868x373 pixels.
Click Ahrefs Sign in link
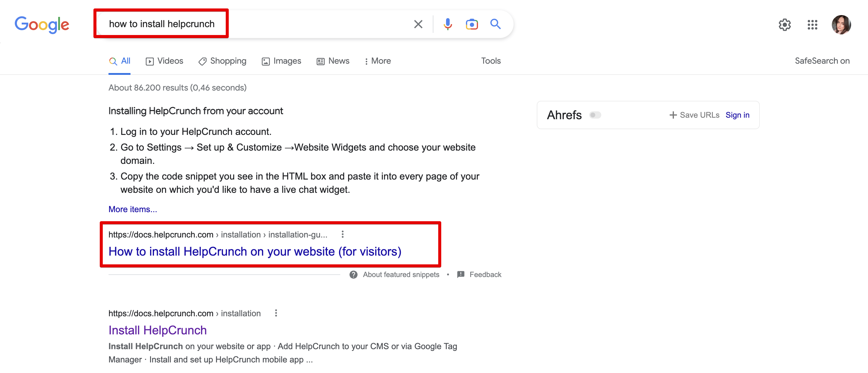737,115
